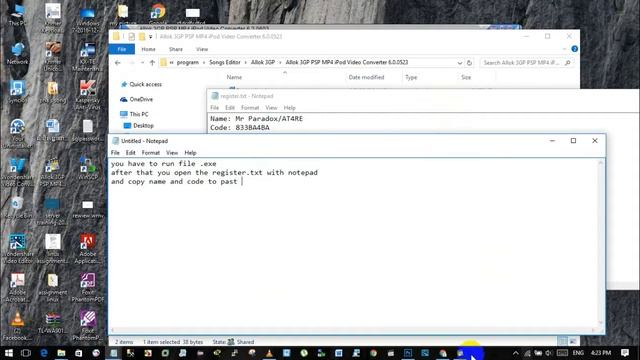Open the Format menu in Untitled Notepad
Screen dimensions: 640x360
pyautogui.click(x=151, y=153)
